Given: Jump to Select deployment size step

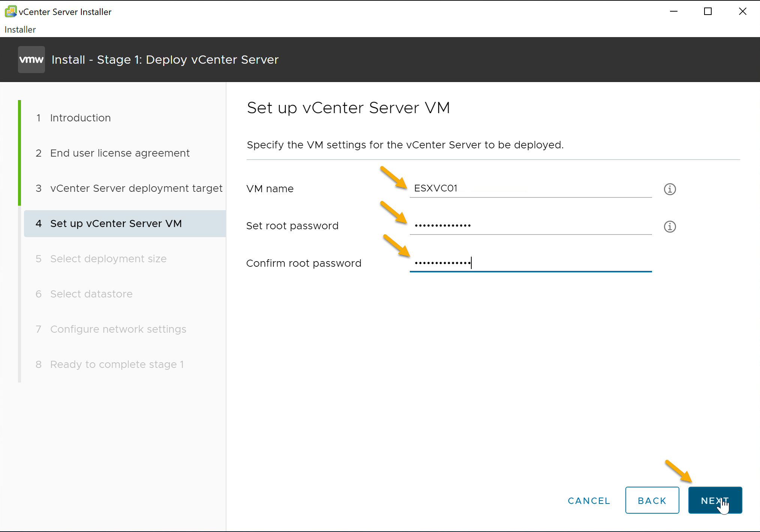Looking at the screenshot, I should click(108, 259).
